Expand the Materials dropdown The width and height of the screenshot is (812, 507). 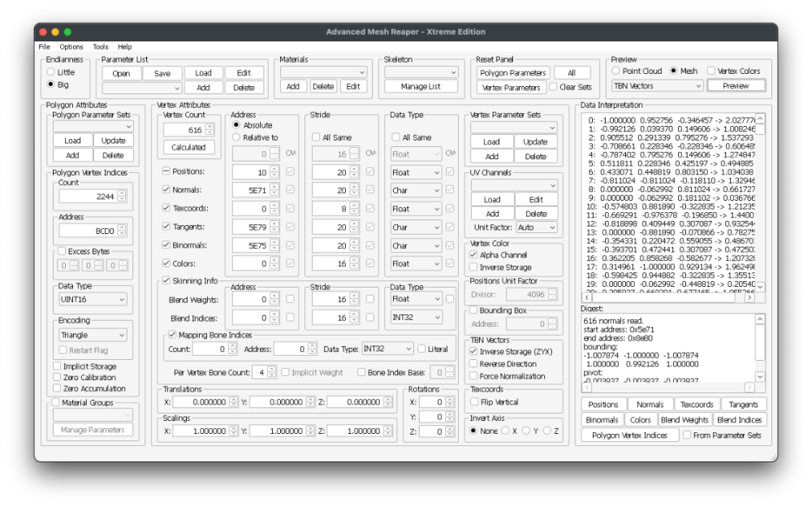[324, 72]
